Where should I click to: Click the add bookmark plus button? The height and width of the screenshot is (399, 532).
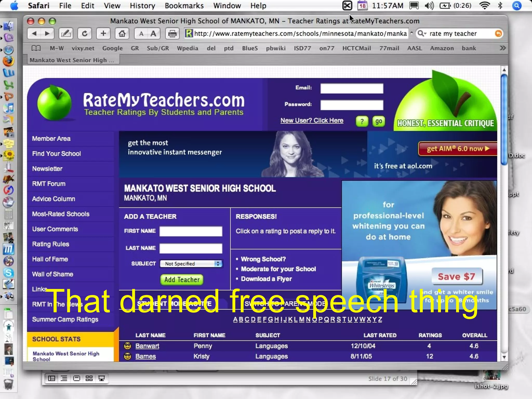click(103, 34)
